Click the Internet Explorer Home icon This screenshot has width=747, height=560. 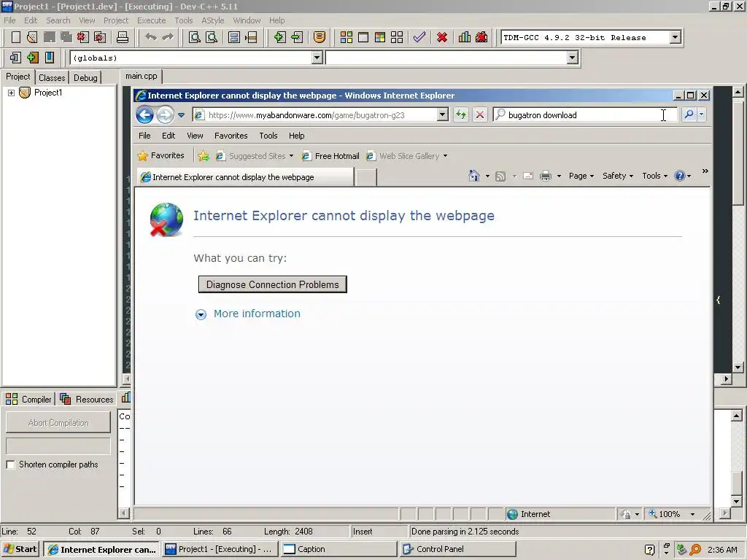(x=474, y=176)
